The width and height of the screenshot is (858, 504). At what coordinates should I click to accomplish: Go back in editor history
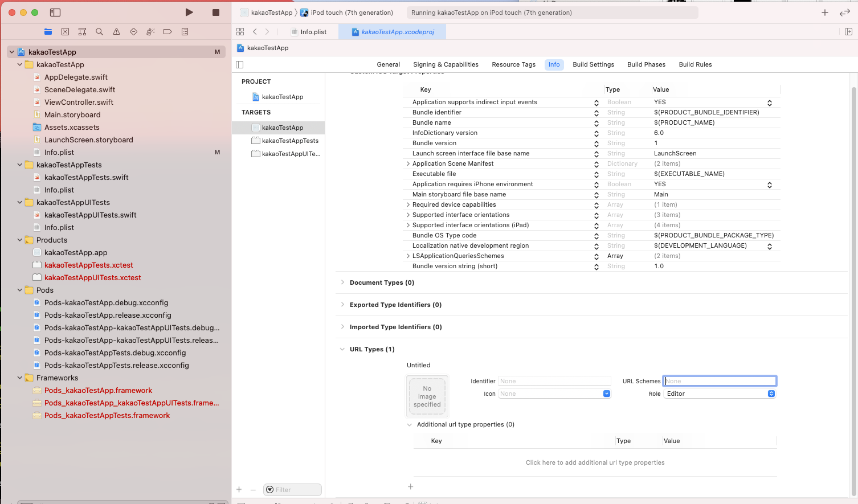tap(255, 32)
